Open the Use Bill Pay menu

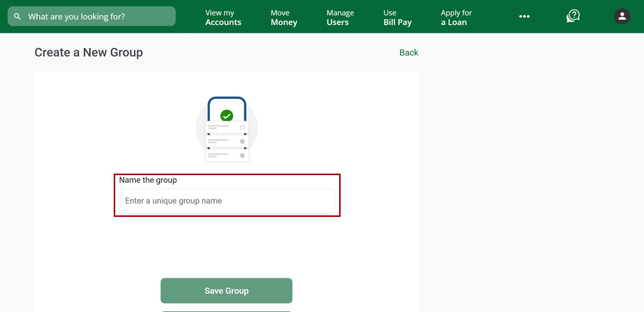pyautogui.click(x=397, y=17)
